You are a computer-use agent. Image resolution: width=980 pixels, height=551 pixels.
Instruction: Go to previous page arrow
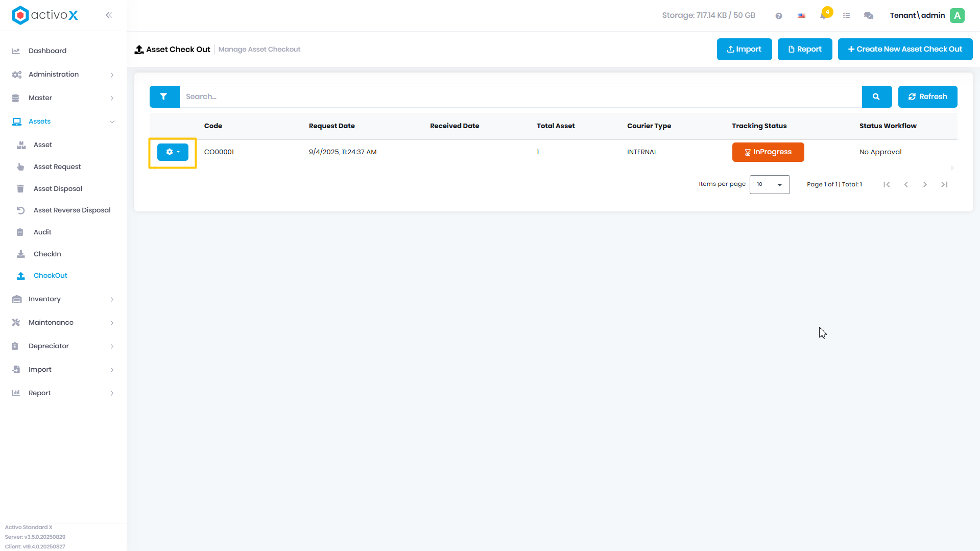click(x=906, y=185)
